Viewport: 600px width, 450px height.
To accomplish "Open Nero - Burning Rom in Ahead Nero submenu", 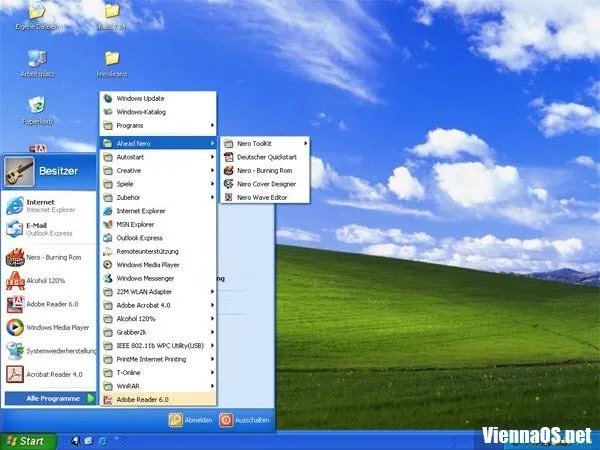I will (x=263, y=170).
